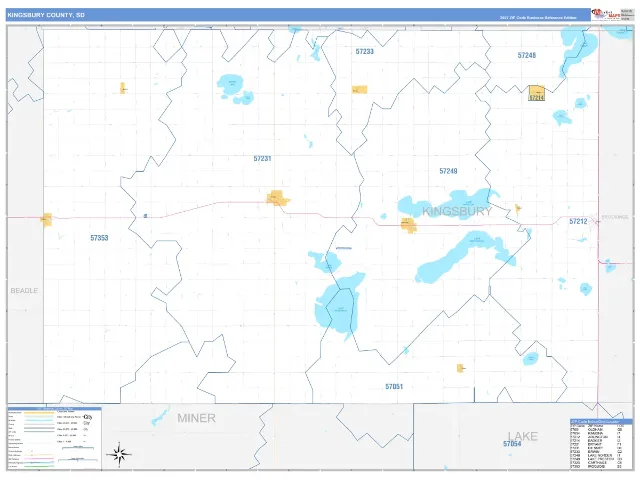The image size is (640, 480).
Task: Click the MINER county label
Action: (x=196, y=418)
